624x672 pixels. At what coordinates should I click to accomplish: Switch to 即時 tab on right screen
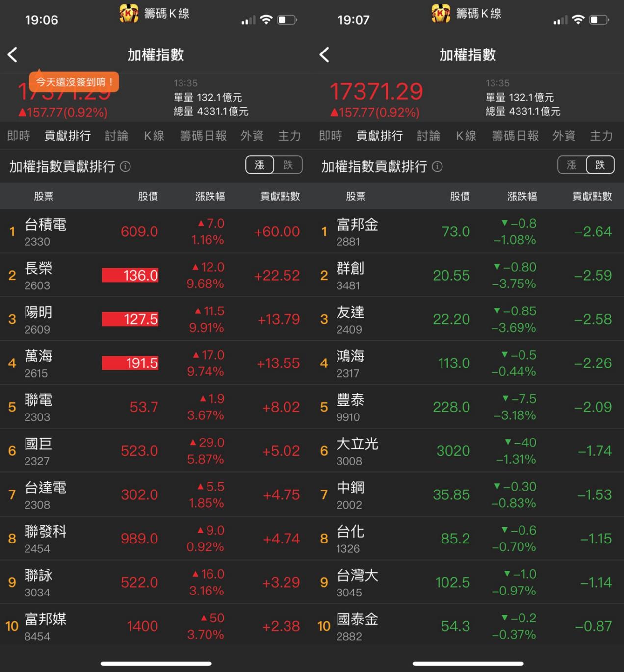pyautogui.click(x=331, y=136)
